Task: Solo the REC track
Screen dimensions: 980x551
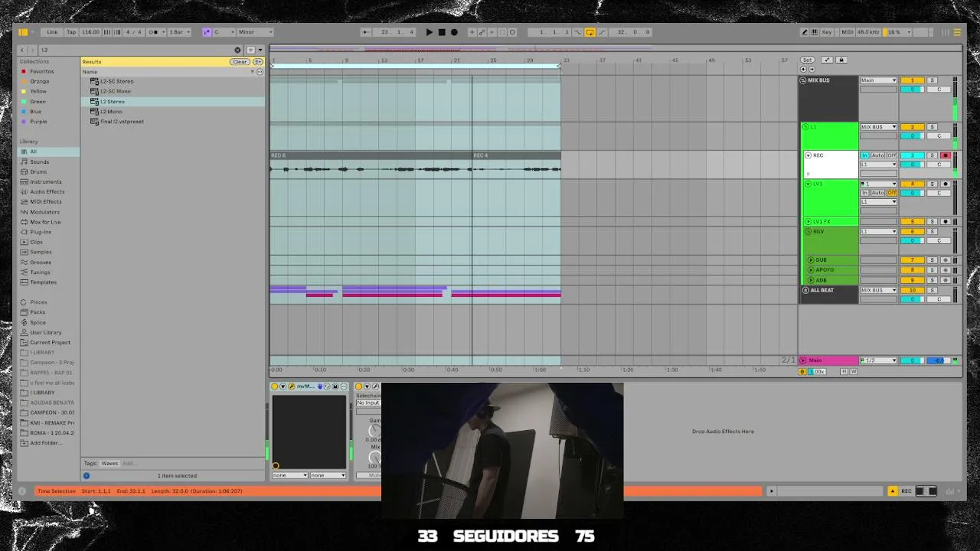Action: [933, 155]
